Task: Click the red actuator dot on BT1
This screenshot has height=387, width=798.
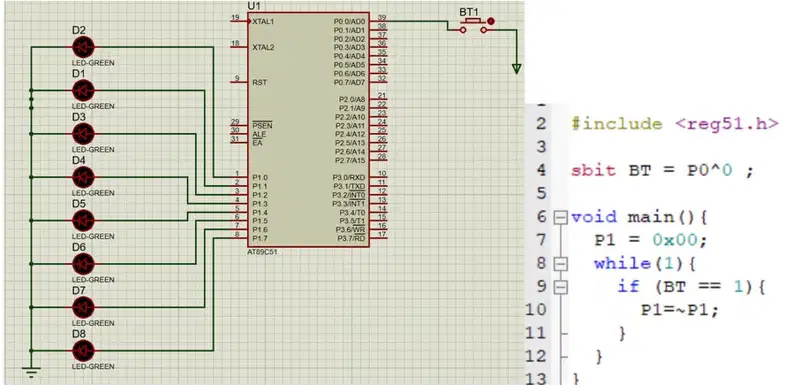Action: tap(491, 21)
